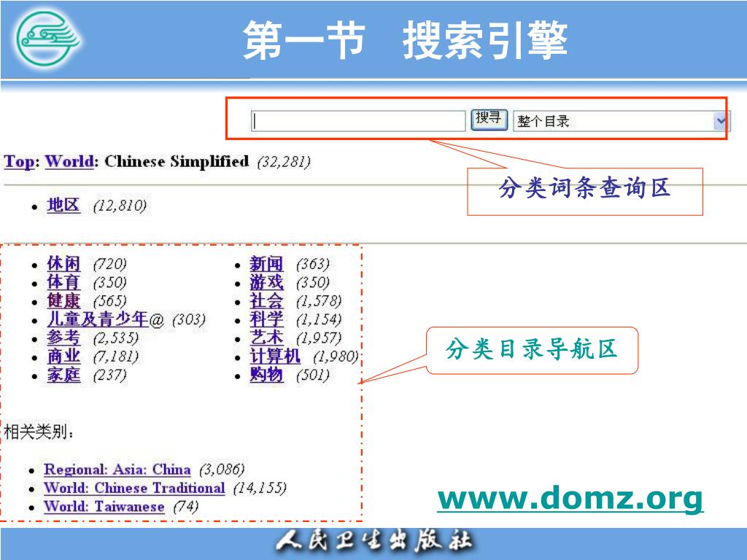Open World: Taiwanese link
Screen dimensions: 747x560
pyautogui.click(x=104, y=506)
